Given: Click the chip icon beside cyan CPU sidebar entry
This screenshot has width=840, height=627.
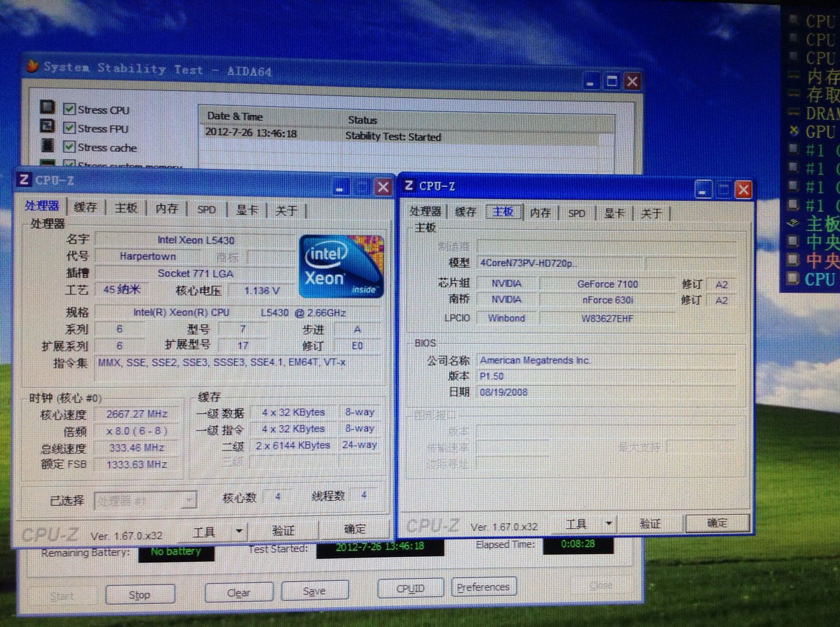Looking at the screenshot, I should [x=793, y=278].
